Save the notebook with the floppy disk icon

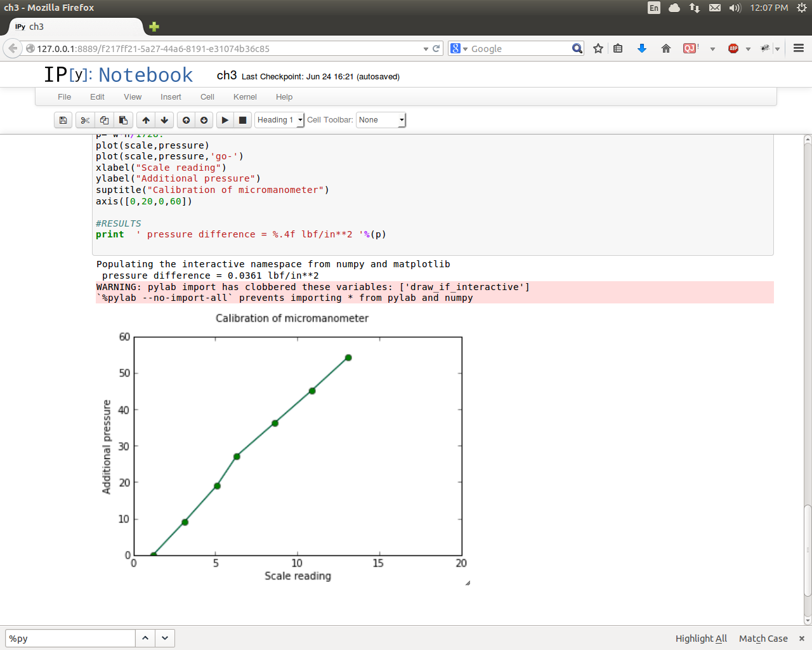(x=63, y=120)
